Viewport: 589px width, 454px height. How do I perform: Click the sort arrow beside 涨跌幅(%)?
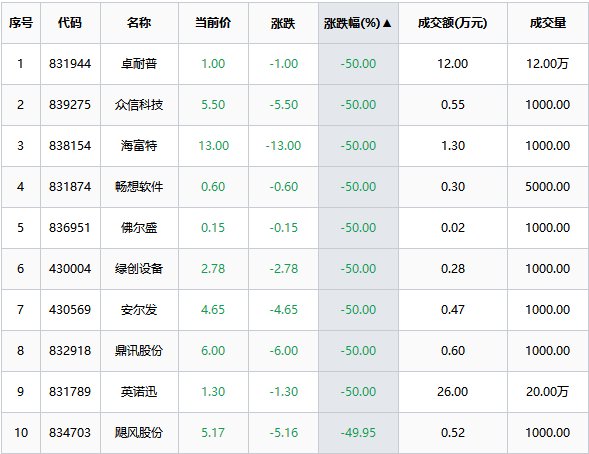pos(387,23)
